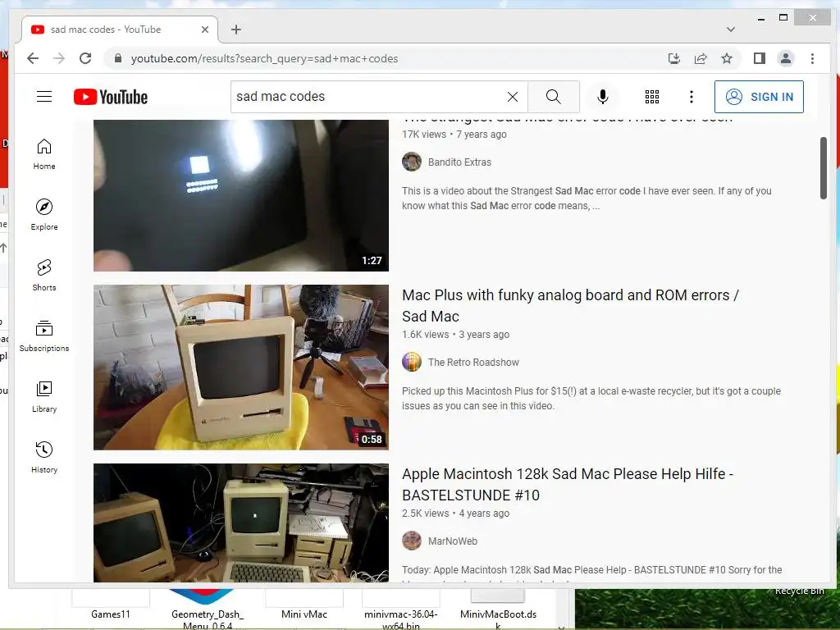This screenshot has height=630, width=840.
Task: Open the Chrome profile avatar
Action: coord(785,58)
